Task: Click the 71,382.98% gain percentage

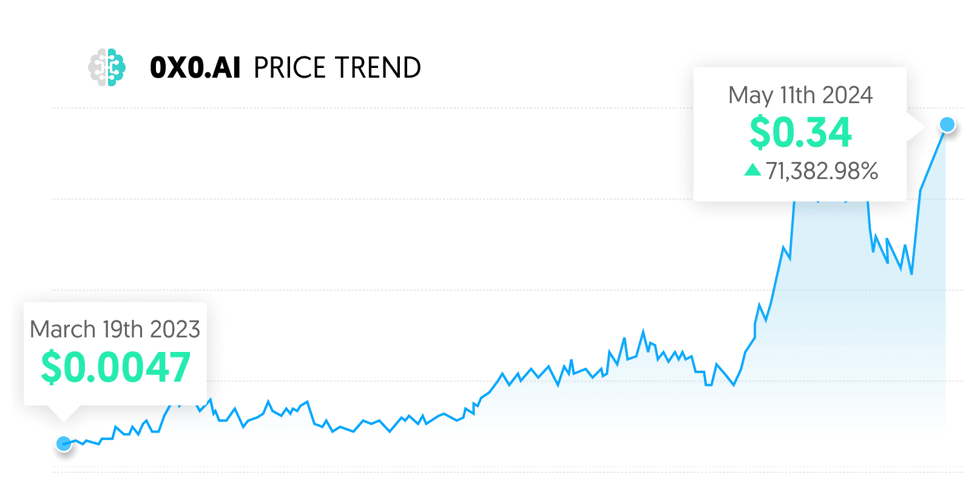Action: (822, 171)
